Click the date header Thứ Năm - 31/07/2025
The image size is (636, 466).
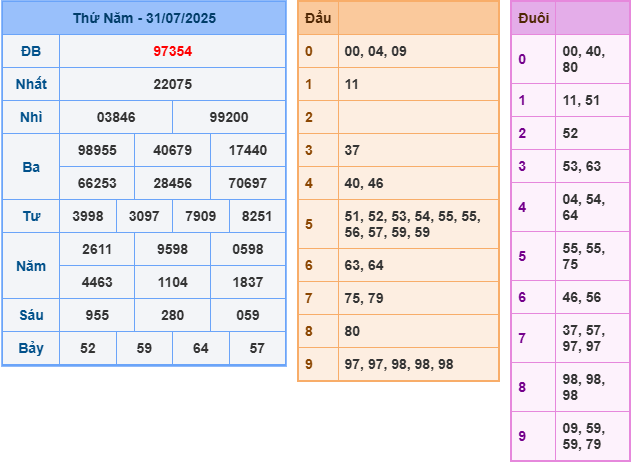pos(144,18)
